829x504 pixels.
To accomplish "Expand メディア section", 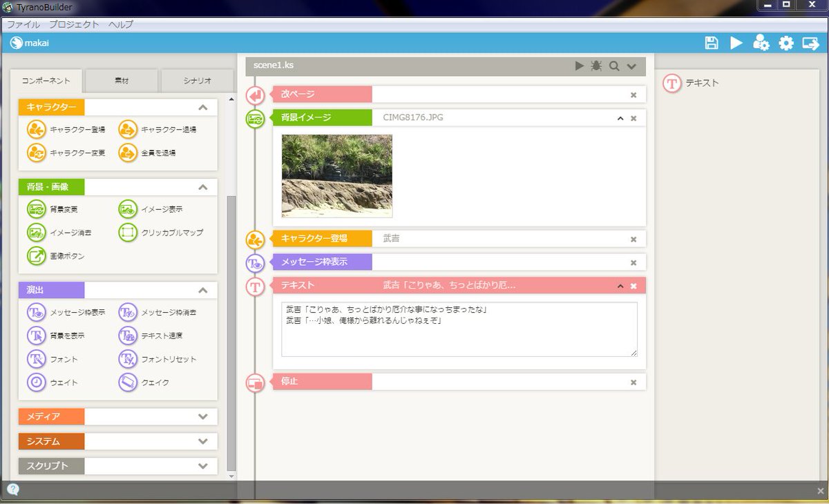I will click(202, 417).
